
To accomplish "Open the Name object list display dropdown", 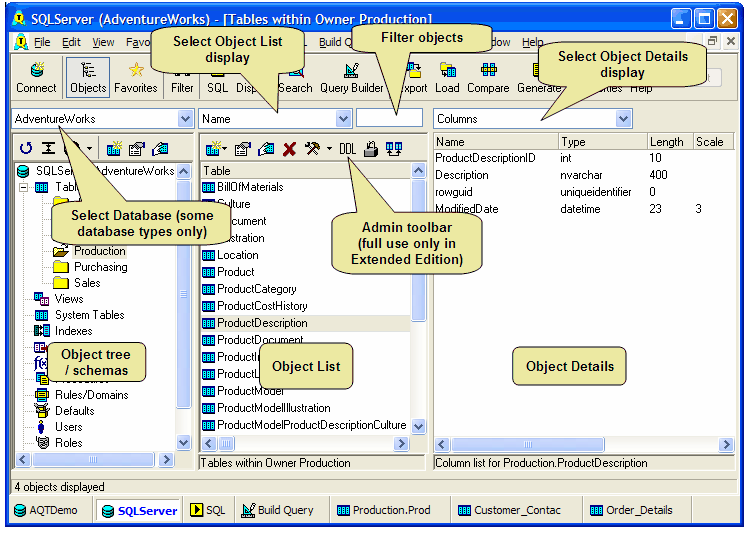I will pos(343,118).
